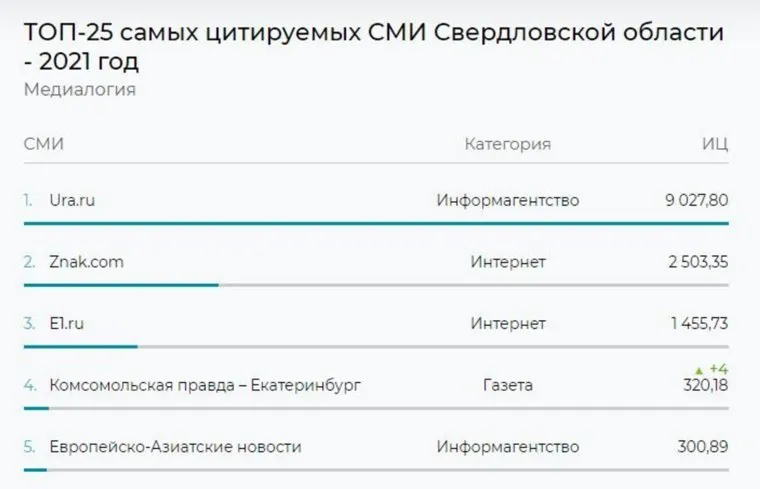The image size is (760, 489).
Task: Open Европейско-Азиатские новости entry
Action: click(x=175, y=447)
